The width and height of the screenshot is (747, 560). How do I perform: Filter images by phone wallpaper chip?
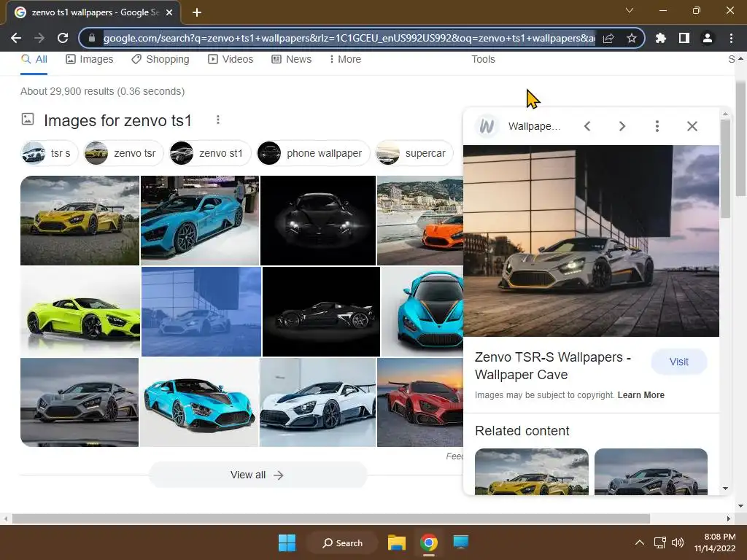click(313, 153)
